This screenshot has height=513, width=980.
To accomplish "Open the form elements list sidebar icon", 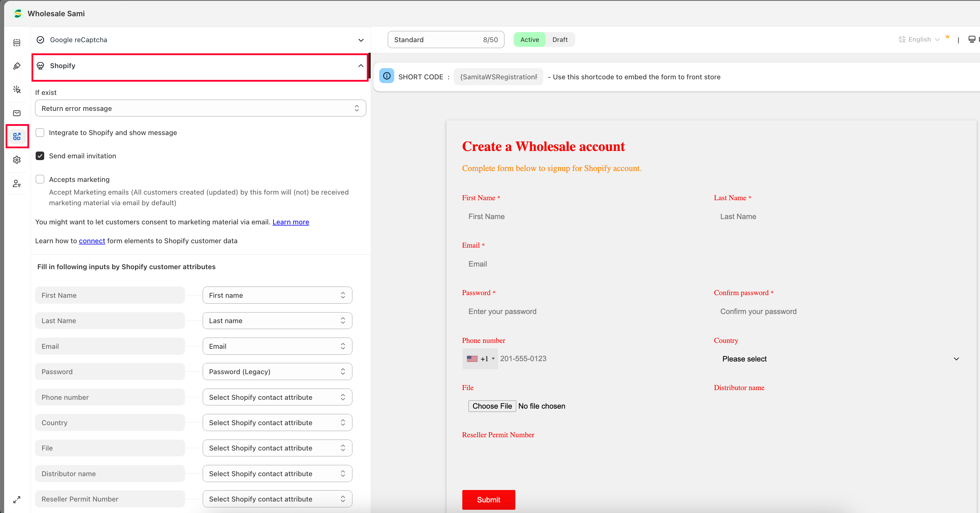I will [x=17, y=43].
